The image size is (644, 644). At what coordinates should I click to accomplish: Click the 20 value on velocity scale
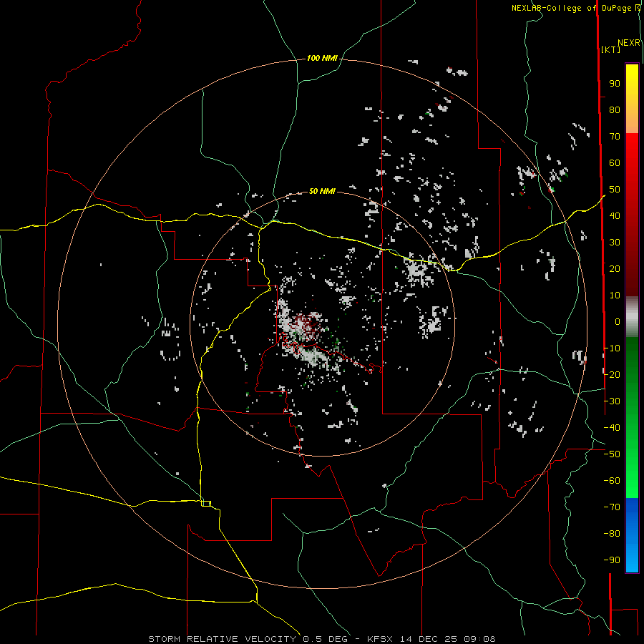[615, 269]
